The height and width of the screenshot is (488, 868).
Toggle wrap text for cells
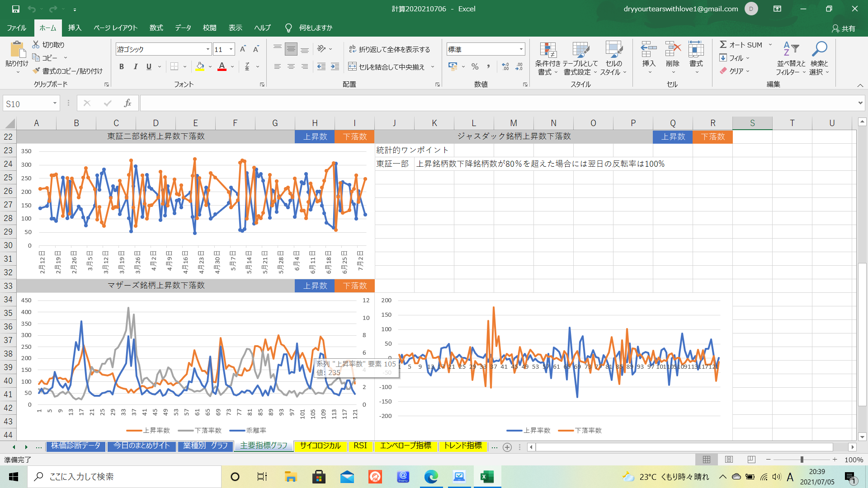pyautogui.click(x=353, y=49)
